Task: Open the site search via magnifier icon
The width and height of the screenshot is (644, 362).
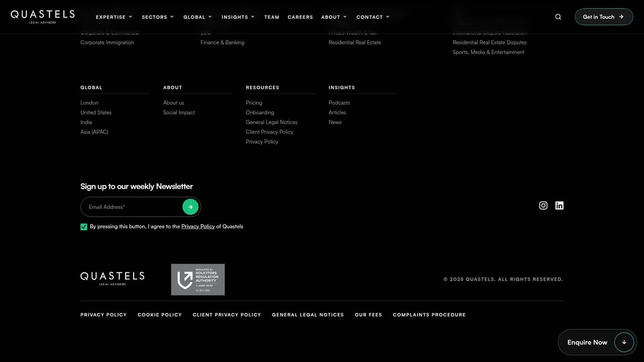Action: click(558, 17)
